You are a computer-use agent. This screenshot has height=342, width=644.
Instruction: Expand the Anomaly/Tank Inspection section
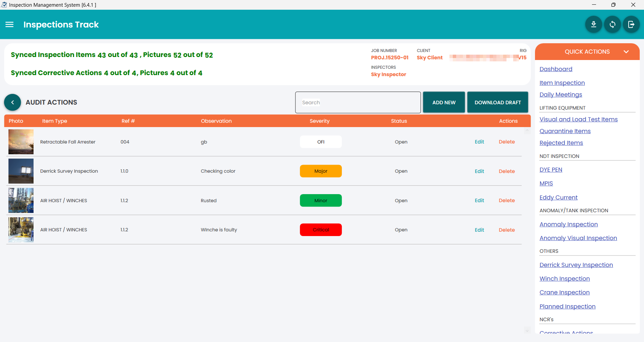click(x=574, y=210)
